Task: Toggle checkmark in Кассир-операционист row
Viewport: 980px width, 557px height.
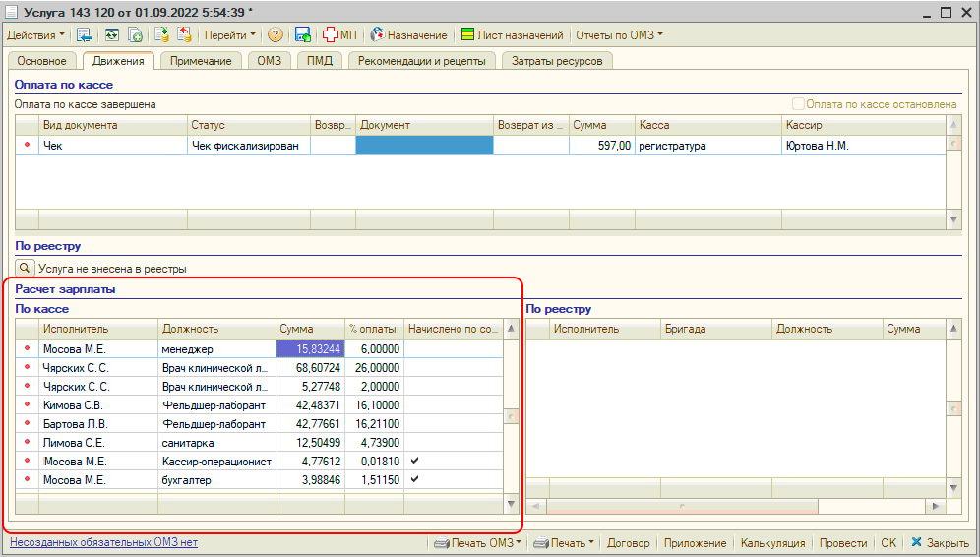Action: coord(414,461)
